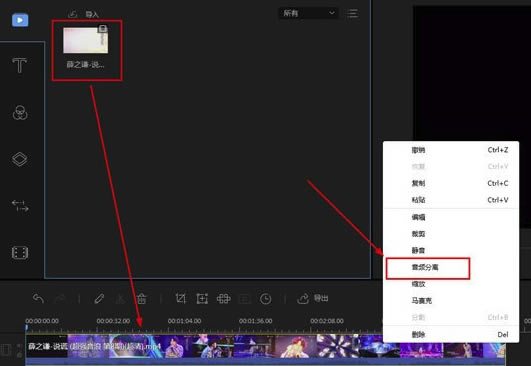Screen dimensions: 531x366
Task: Choose 裁剪 in context menu
Action: coord(451,234)
